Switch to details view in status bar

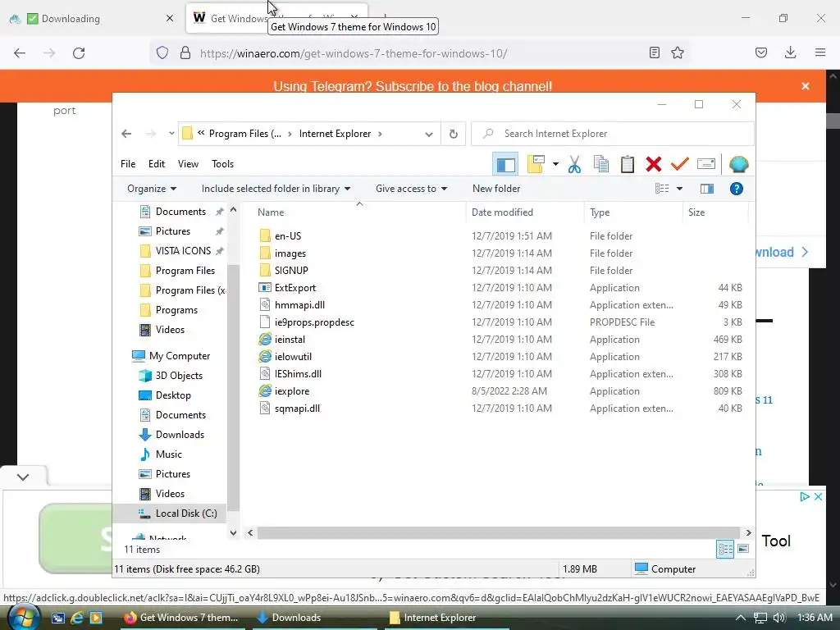point(725,549)
